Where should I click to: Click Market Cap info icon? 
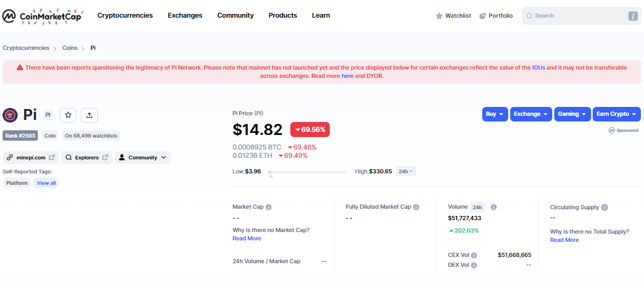tap(269, 207)
